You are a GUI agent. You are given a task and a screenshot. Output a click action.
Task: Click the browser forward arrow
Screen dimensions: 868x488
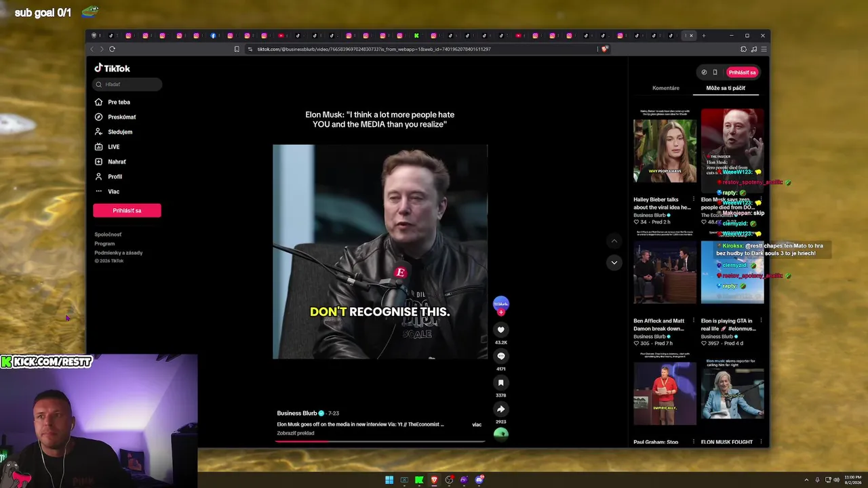click(x=102, y=49)
